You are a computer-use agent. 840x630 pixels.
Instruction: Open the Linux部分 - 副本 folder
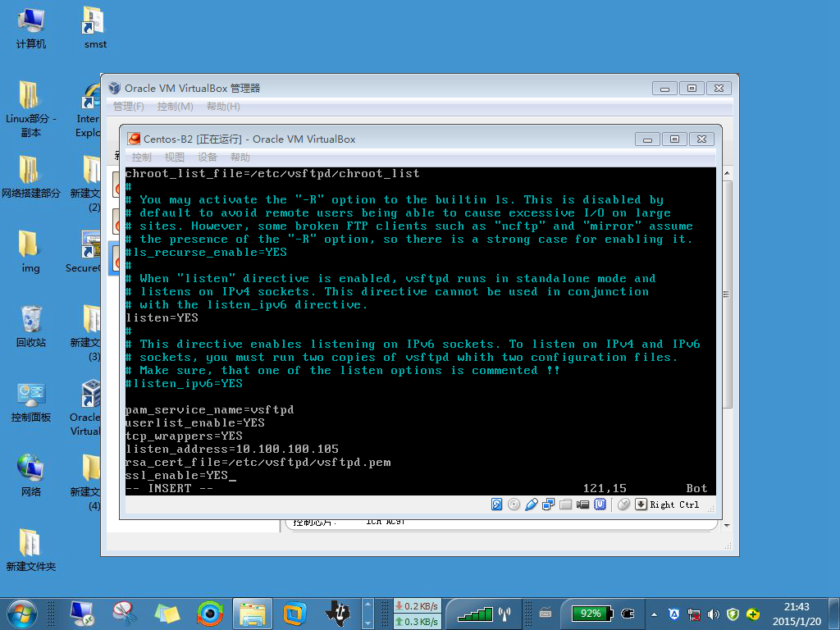pyautogui.click(x=30, y=109)
